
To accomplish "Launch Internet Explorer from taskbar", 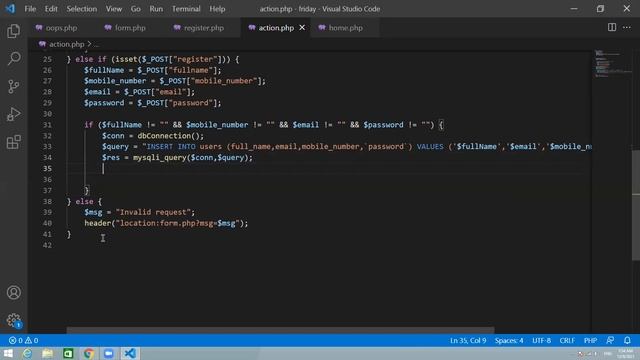I will (27, 353).
